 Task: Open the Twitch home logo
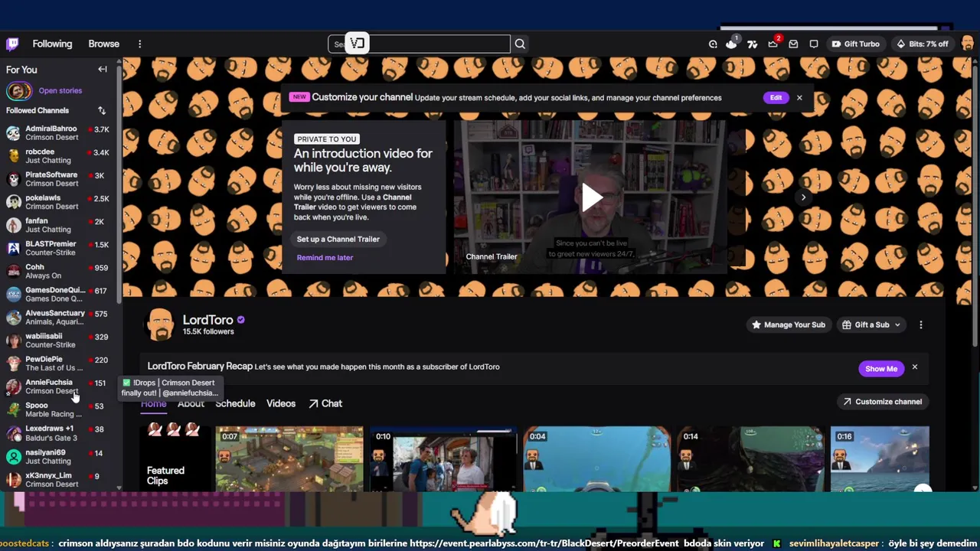[x=13, y=44]
